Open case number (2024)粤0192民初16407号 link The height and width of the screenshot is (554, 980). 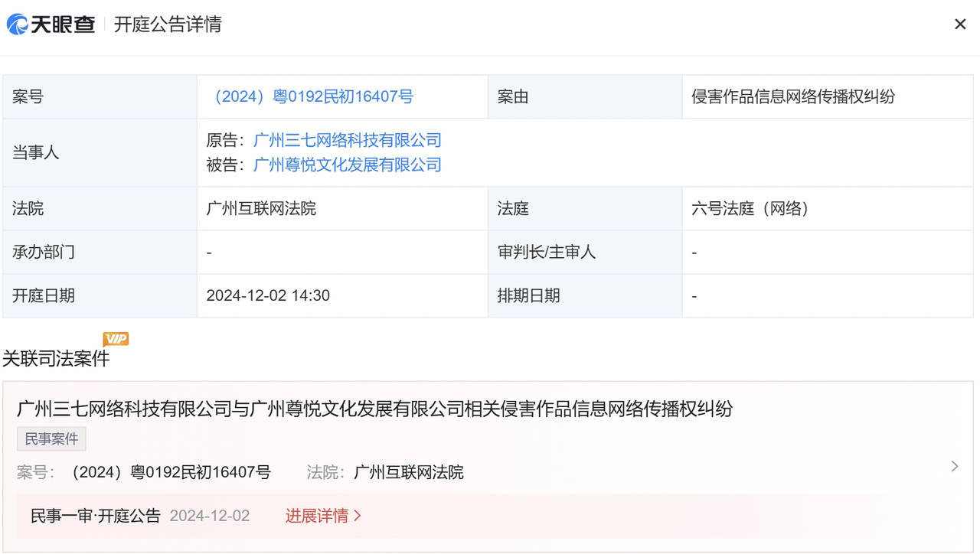click(x=310, y=96)
